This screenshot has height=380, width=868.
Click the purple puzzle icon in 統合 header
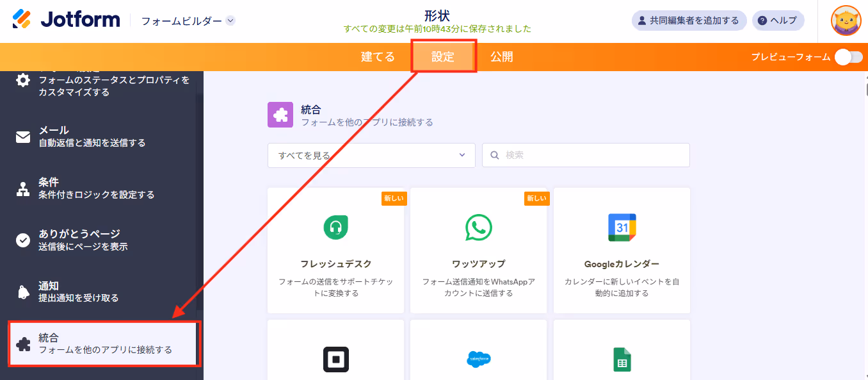click(280, 115)
